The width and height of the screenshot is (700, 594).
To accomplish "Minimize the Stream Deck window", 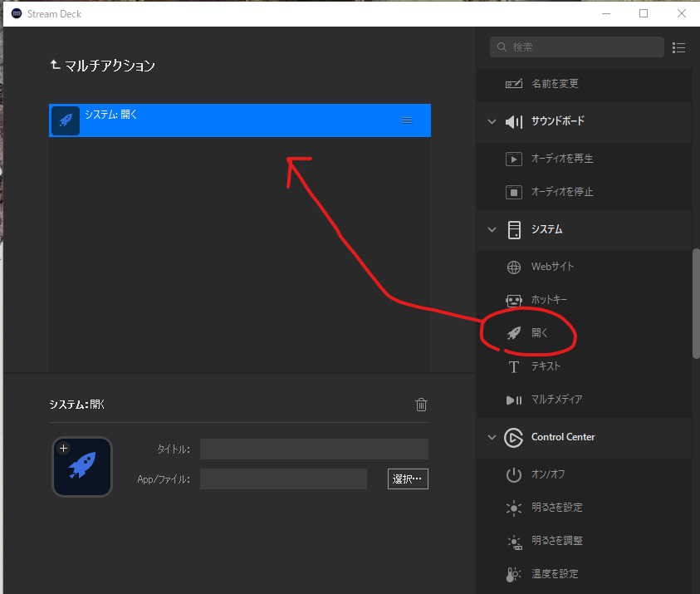I will pyautogui.click(x=606, y=14).
